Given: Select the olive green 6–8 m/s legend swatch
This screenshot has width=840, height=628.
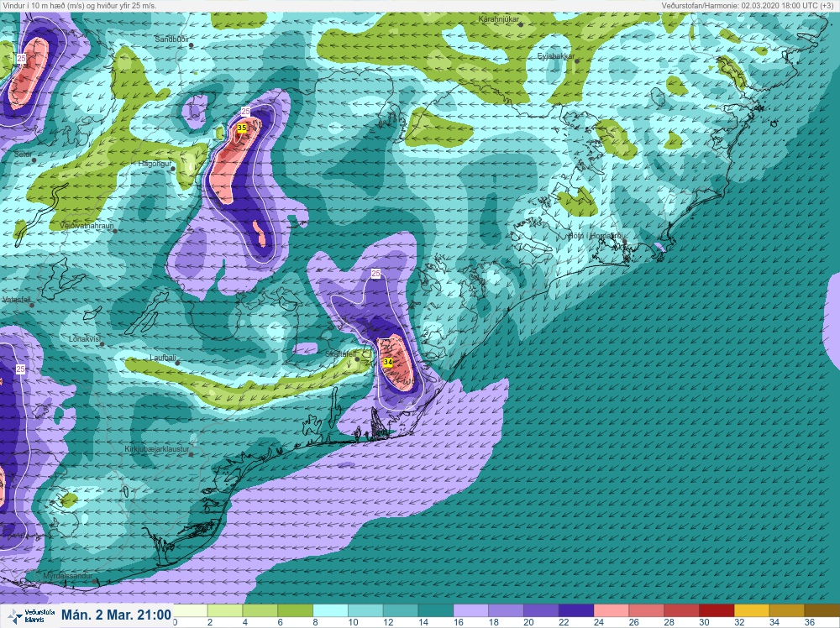Looking at the screenshot, I should click(x=295, y=611).
